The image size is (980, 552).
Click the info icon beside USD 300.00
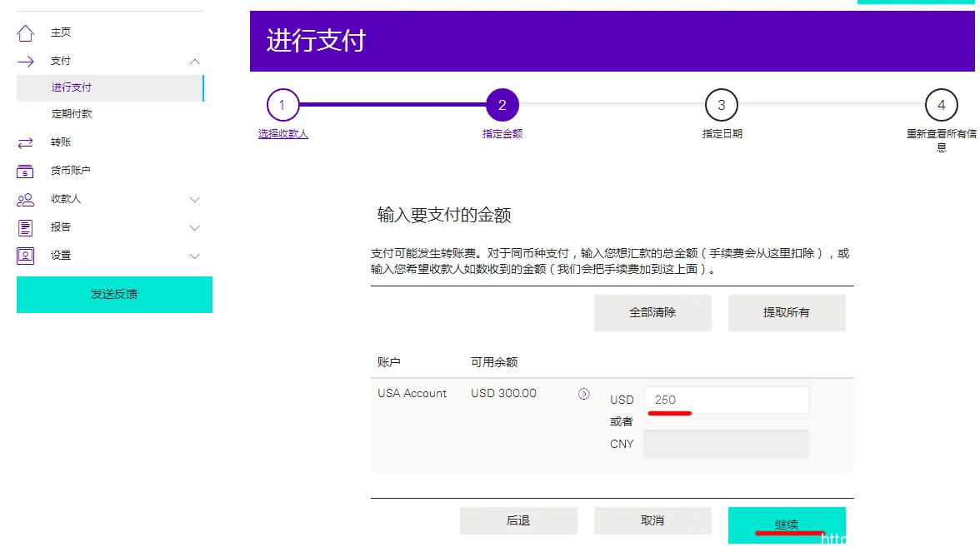pyautogui.click(x=583, y=393)
